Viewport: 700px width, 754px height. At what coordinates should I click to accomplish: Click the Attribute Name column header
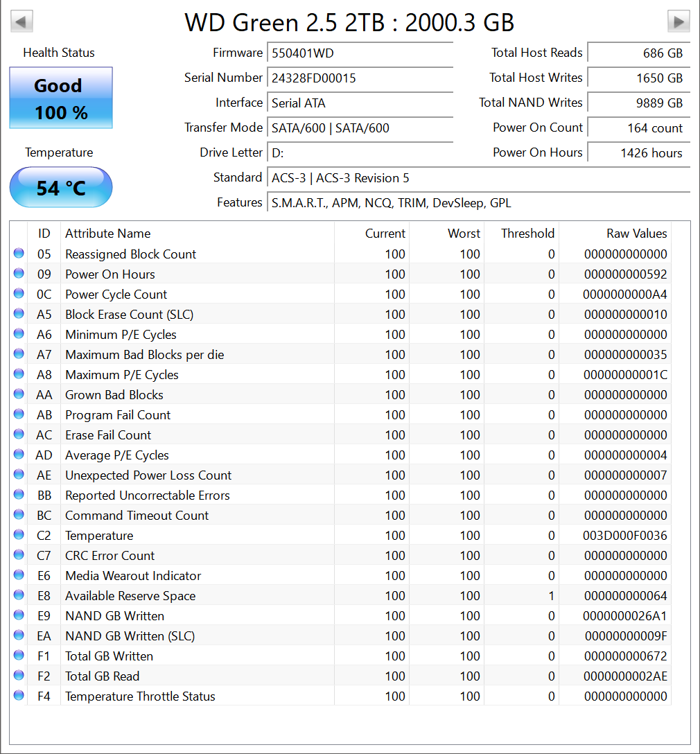[197, 234]
